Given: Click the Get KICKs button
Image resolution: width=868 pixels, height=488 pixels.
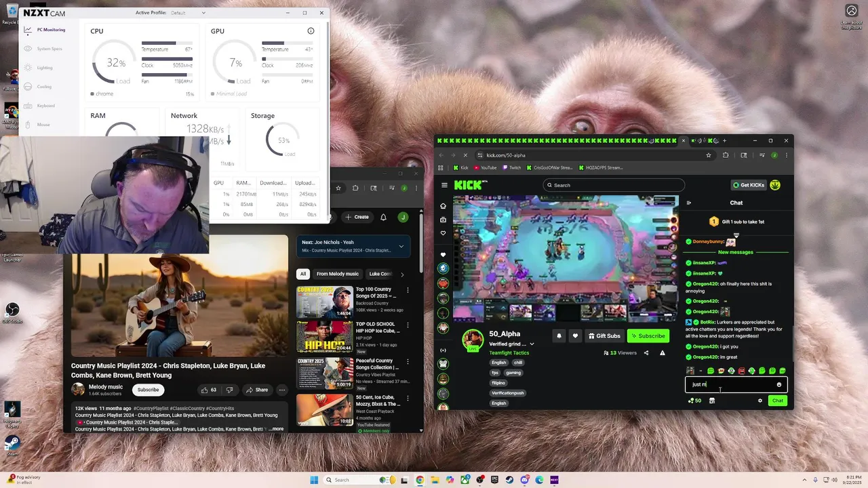Looking at the screenshot, I should [747, 185].
